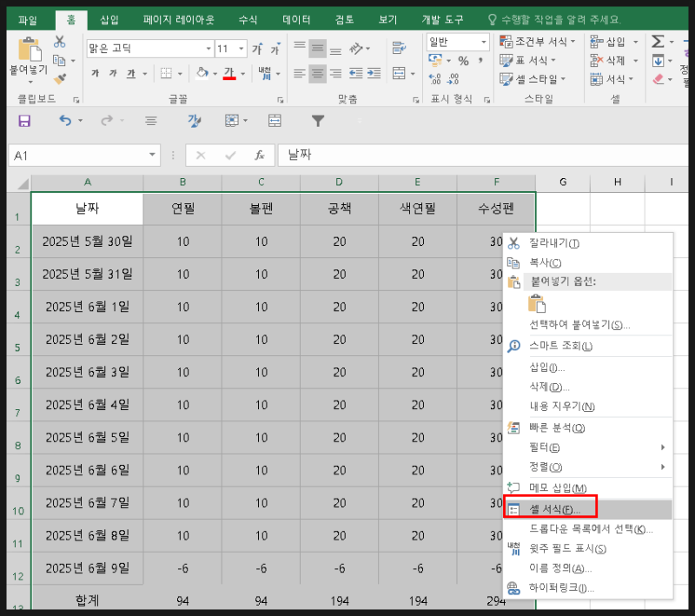695x616 pixels.
Task: Choose 선택하여 붙여넣기 in context menu
Action: [588, 325]
